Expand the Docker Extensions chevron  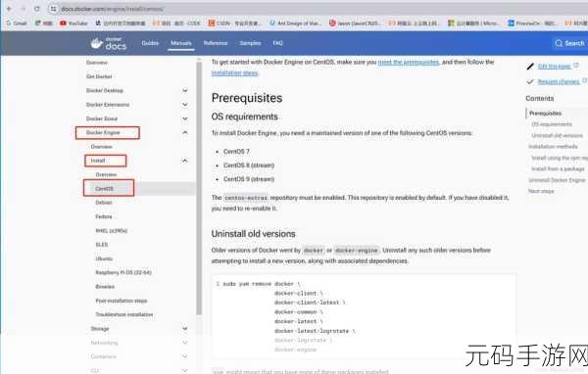pos(185,105)
